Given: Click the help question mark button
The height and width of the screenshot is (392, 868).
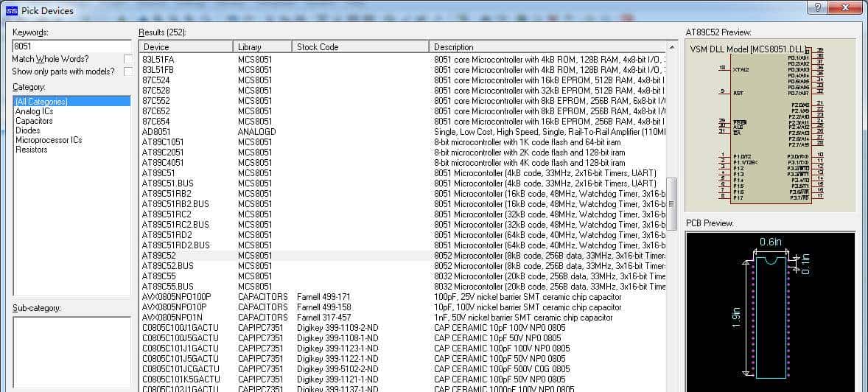Looking at the screenshot, I should pyautogui.click(x=816, y=7).
